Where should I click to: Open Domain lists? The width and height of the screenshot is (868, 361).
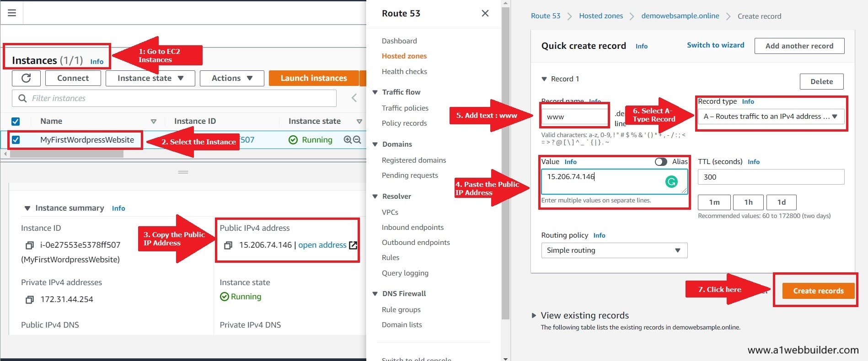pyautogui.click(x=402, y=324)
